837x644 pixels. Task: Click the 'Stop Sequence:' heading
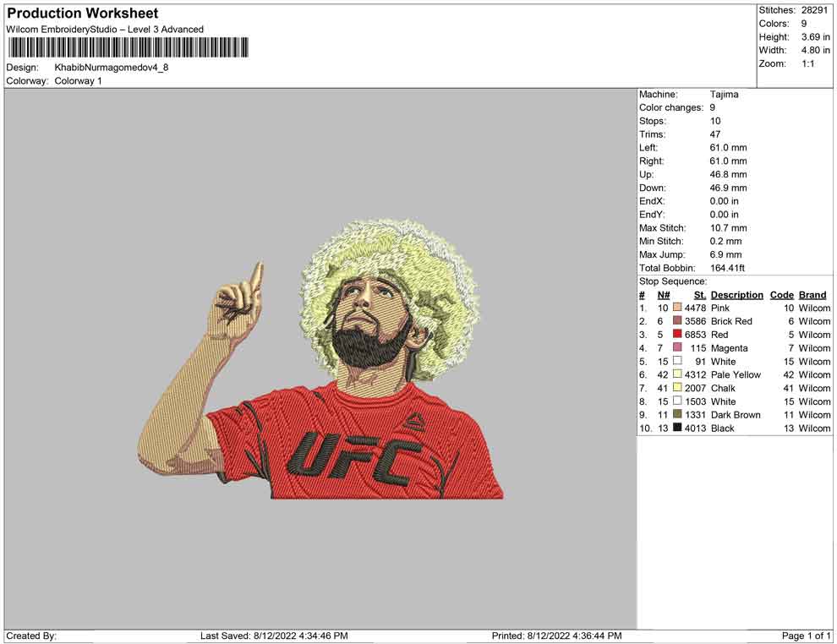point(673,281)
